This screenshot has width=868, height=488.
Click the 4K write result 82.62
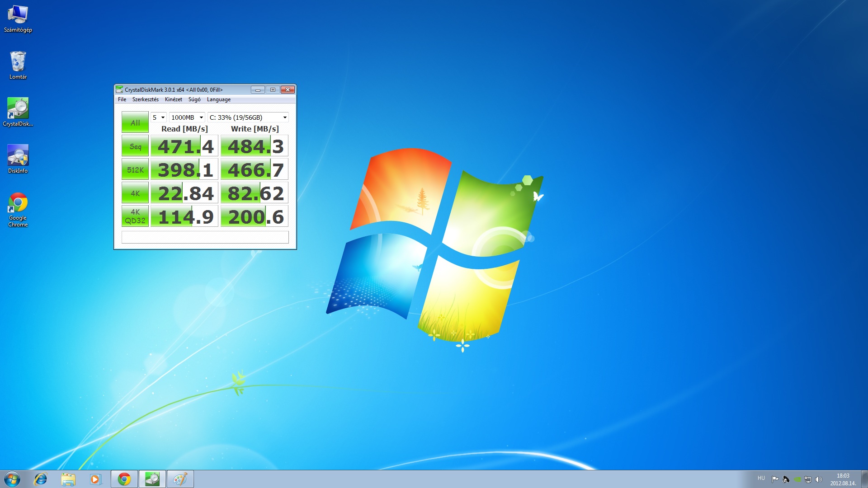tap(255, 193)
